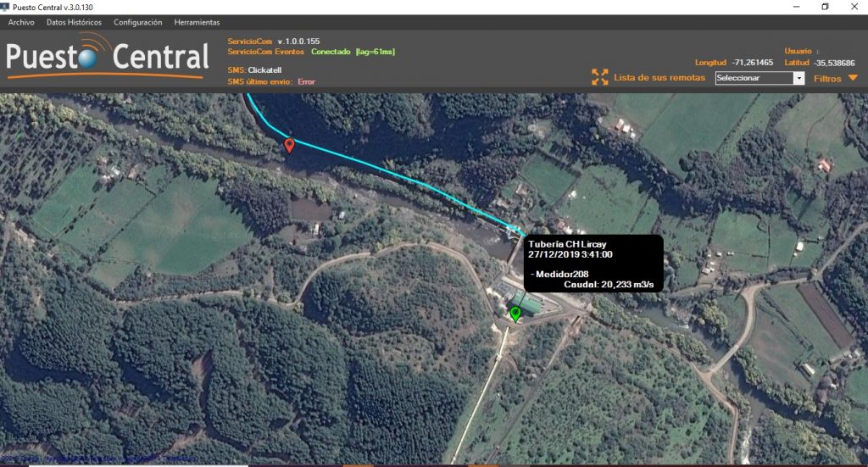Viewport: 868px width, 467px height.
Task: Click the Tubería CH Lircay tooltip title
Action: pyautogui.click(x=567, y=244)
